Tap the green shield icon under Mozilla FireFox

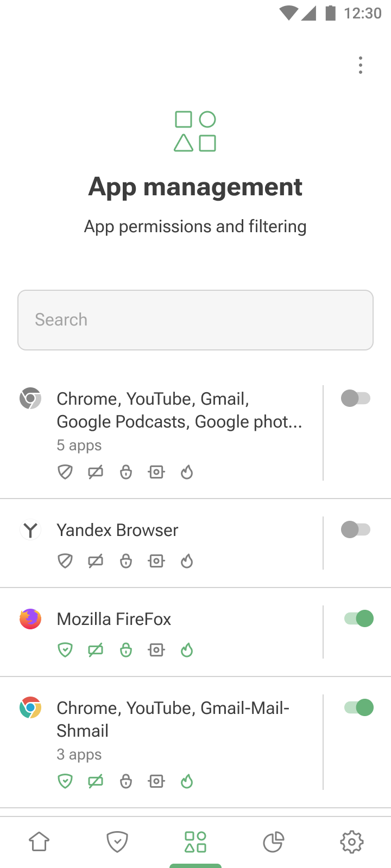click(x=65, y=650)
